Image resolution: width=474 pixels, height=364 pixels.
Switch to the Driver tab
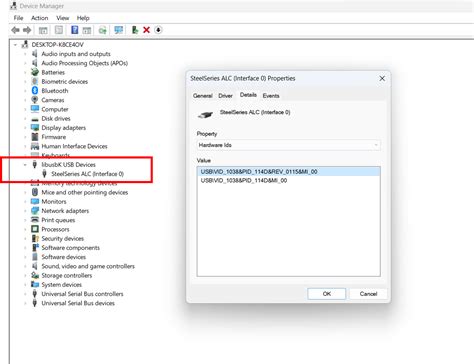click(225, 96)
